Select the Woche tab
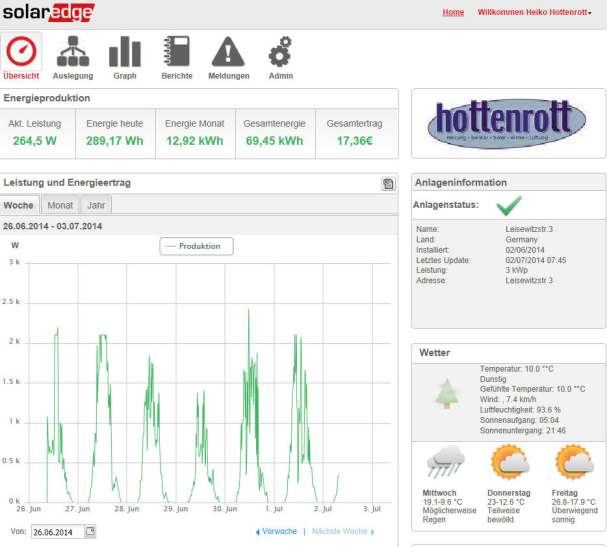This screenshot has width=607, height=547. click(19, 205)
